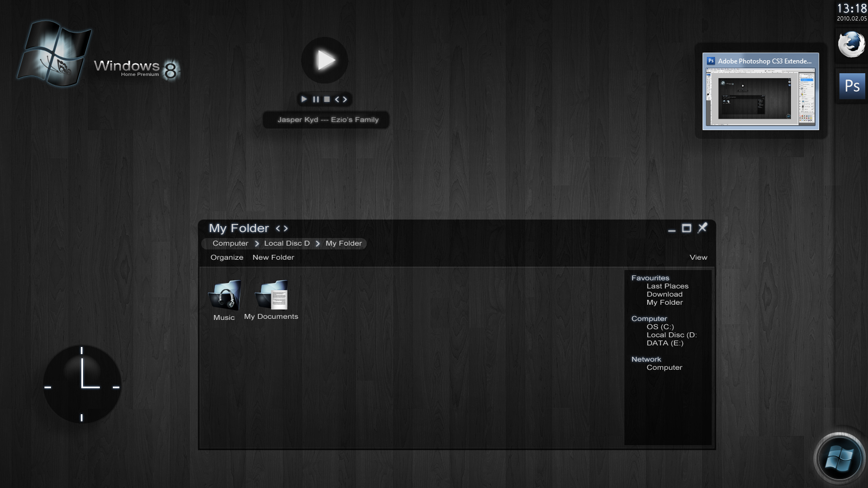Screen dimensions: 868x488
Task: Open Last Places in Favourites
Action: tap(667, 286)
